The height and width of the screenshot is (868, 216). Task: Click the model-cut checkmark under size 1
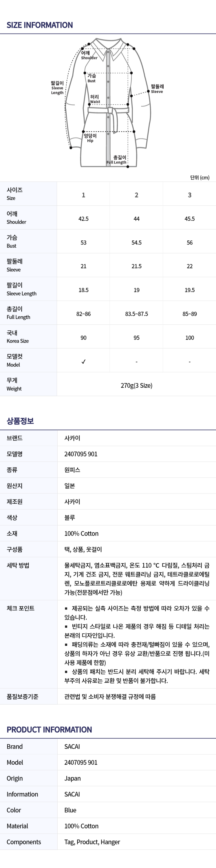pos(84,362)
